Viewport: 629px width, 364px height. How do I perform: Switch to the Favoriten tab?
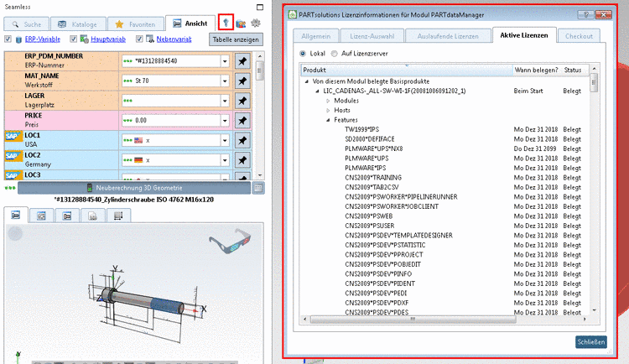pyautogui.click(x=136, y=24)
